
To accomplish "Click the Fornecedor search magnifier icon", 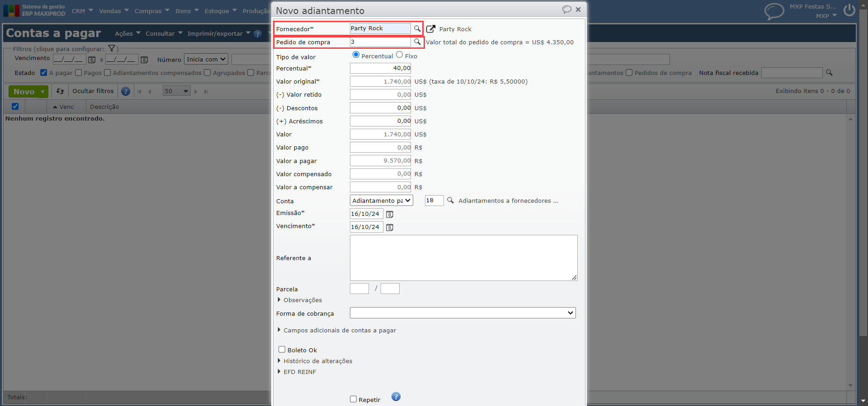I will click(x=417, y=28).
